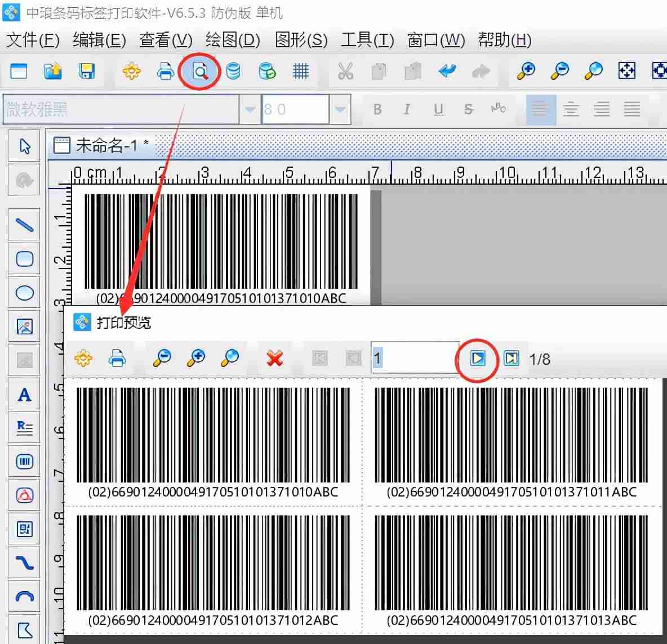Select the arc drawing tool
The height and width of the screenshot is (644, 667).
coord(24,596)
